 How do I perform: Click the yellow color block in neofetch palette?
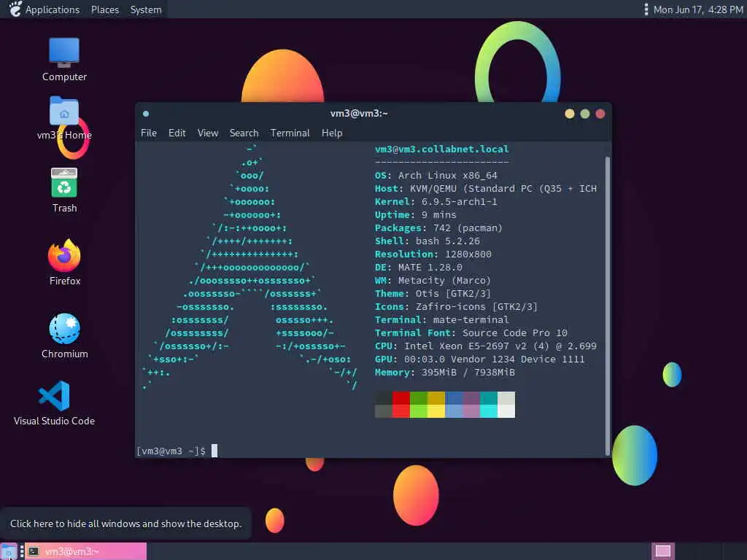[x=436, y=411]
